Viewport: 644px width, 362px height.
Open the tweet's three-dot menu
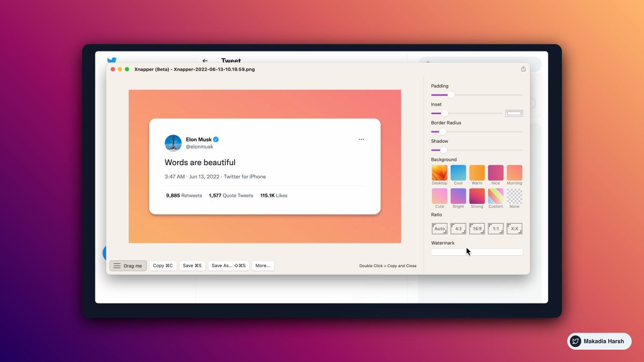(361, 139)
